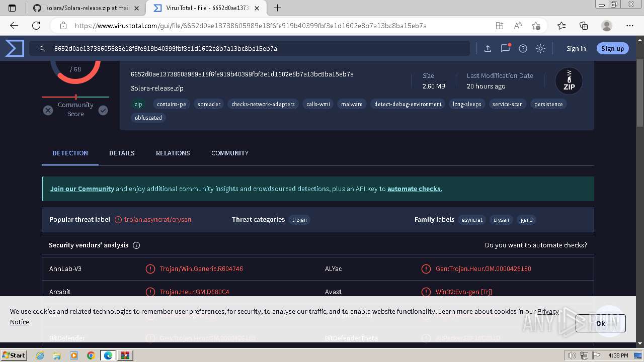Click the taskbar volume icon
The image size is (644, 362).
click(x=571, y=355)
